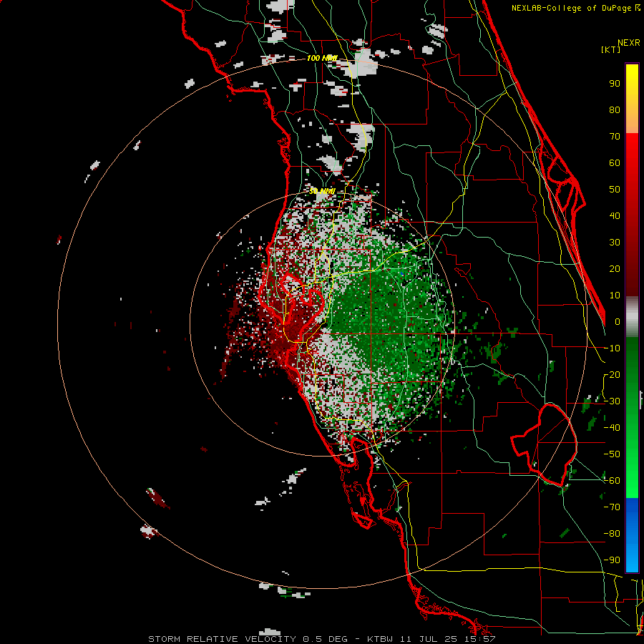
Task: Click the Storm Relative Velocity caption text
Action: point(321,639)
